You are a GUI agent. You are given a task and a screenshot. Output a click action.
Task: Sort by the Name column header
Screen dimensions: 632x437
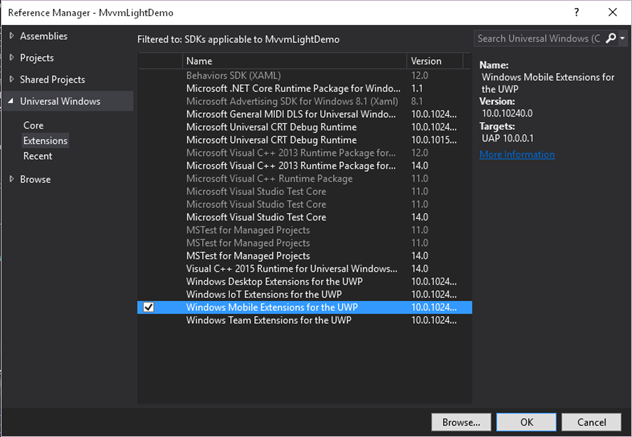(294, 61)
